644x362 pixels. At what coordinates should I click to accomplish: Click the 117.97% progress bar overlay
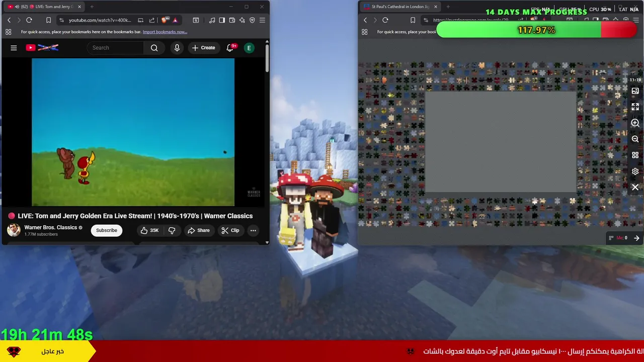536,30
